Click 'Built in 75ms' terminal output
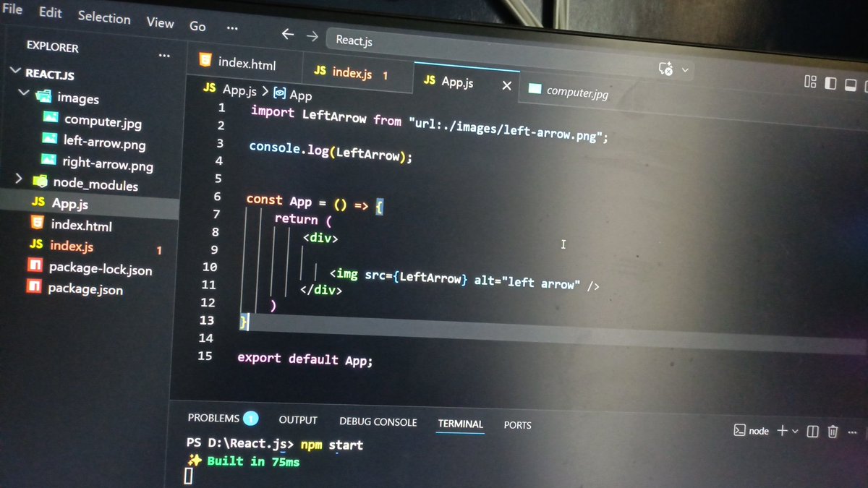The height and width of the screenshot is (488, 868). tap(253, 461)
